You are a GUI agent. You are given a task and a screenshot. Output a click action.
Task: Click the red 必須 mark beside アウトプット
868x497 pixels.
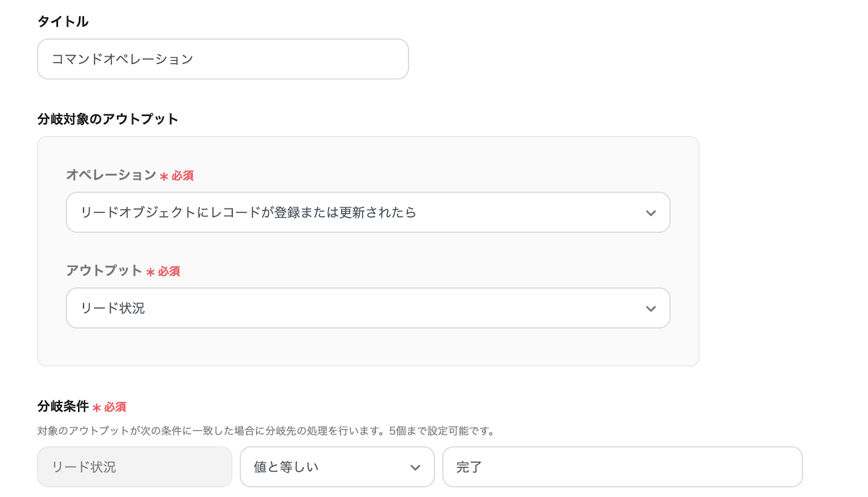(169, 271)
